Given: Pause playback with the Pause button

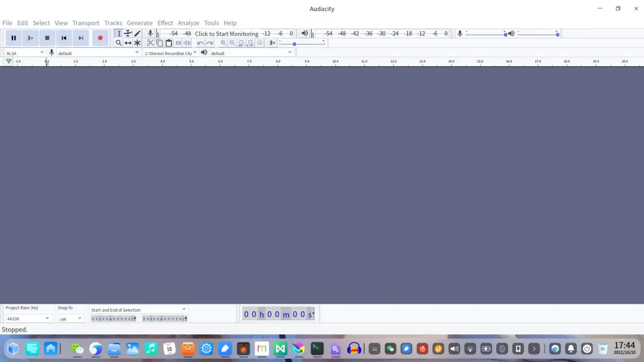Looking at the screenshot, I should [x=14, y=38].
